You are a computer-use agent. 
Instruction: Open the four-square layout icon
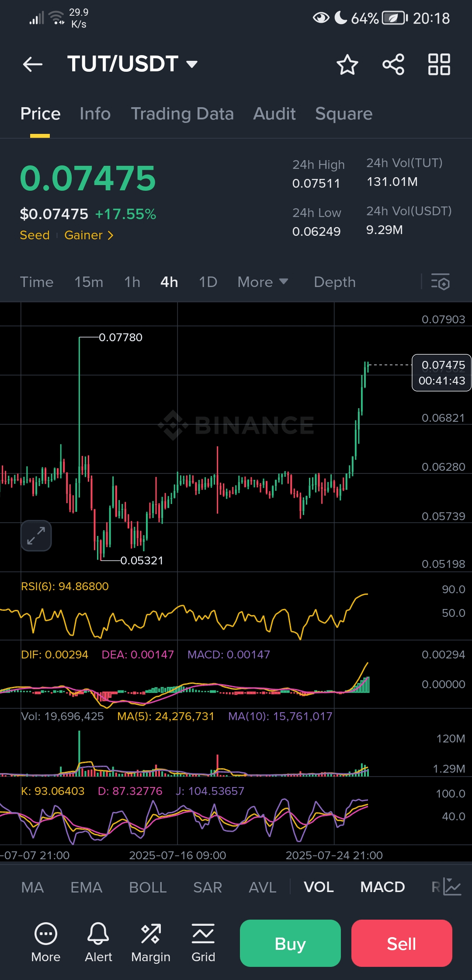[x=439, y=65]
